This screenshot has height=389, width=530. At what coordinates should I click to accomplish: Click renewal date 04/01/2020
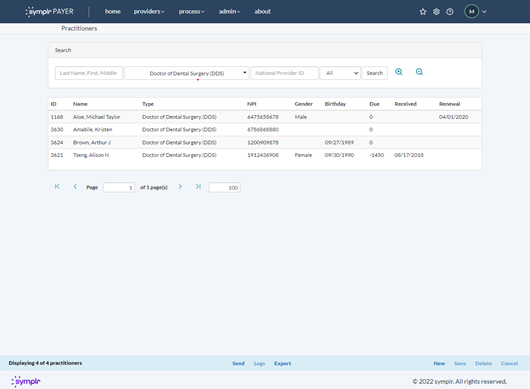(453, 117)
